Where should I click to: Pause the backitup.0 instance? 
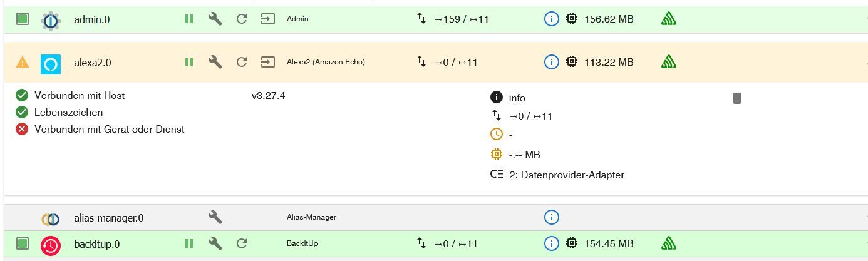189,243
